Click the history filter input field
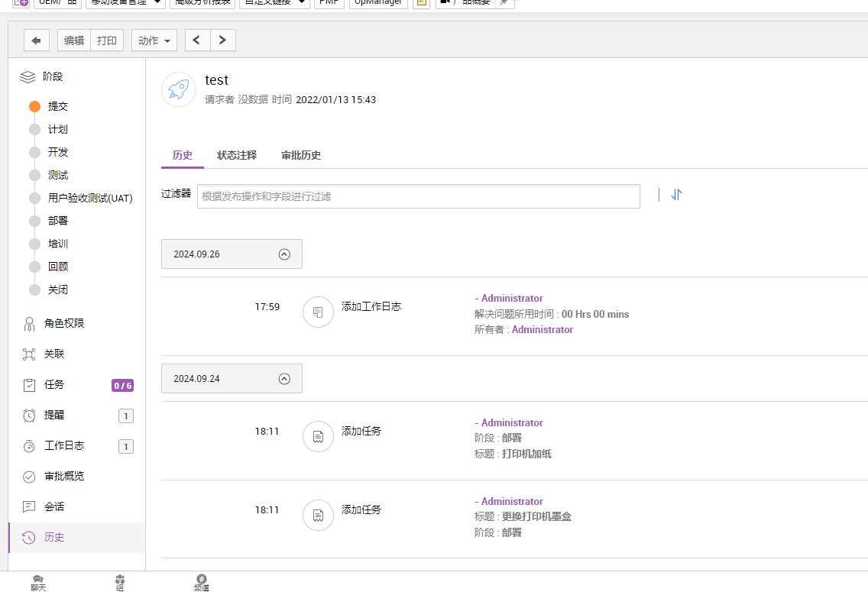The width and height of the screenshot is (868, 592). point(418,196)
